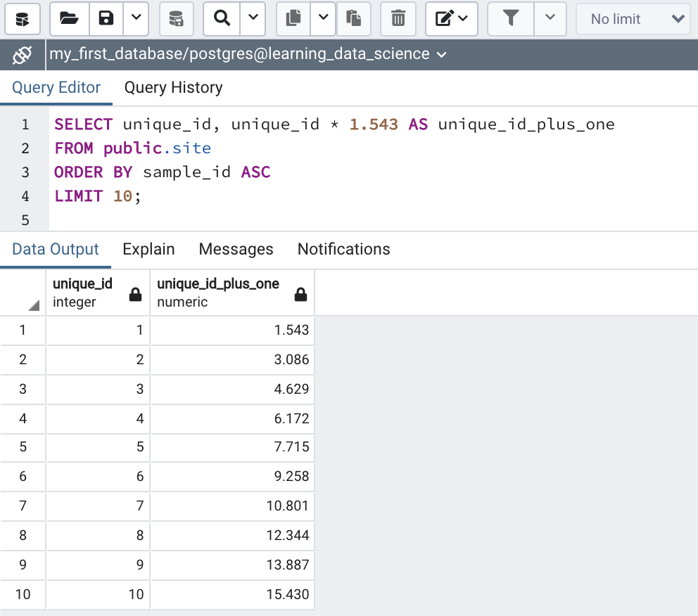Open the Edit pencil dropdown menu
The height and width of the screenshot is (616, 698).
coord(452,18)
